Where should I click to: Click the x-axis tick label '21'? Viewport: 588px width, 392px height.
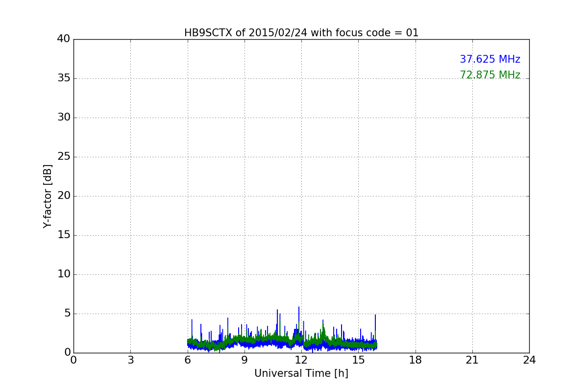(472, 360)
